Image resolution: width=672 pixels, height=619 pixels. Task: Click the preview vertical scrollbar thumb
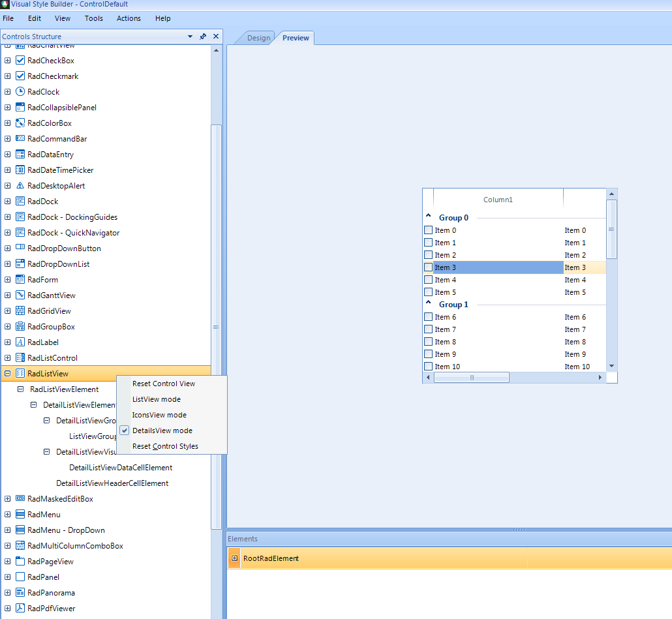pyautogui.click(x=611, y=229)
